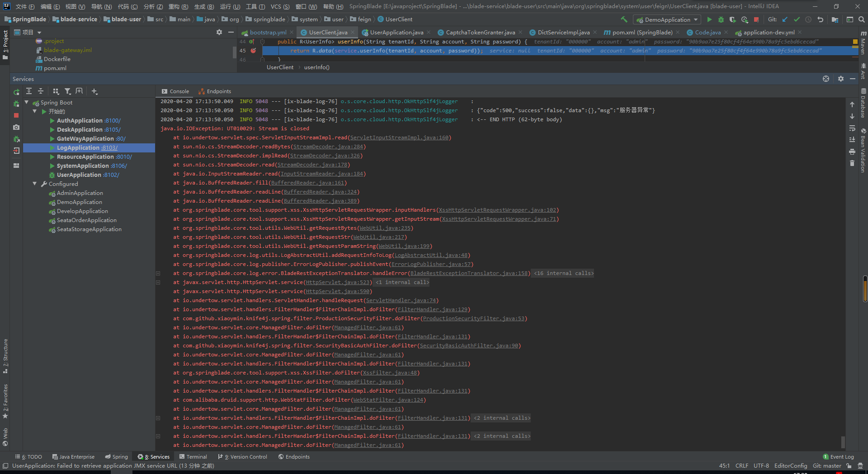Move up the stack trace with the up arrow
Image resolution: width=868 pixels, height=474 pixels.
(x=852, y=104)
